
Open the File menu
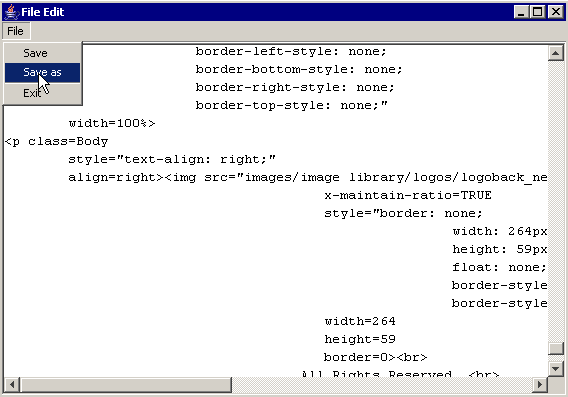coord(16,31)
